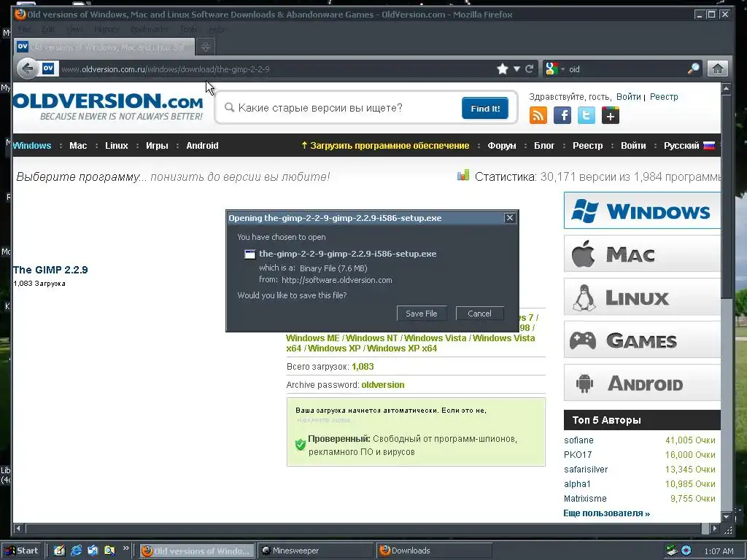Open the URL history dropdown arrow
Viewport: 747px width, 560px height.
click(x=517, y=69)
